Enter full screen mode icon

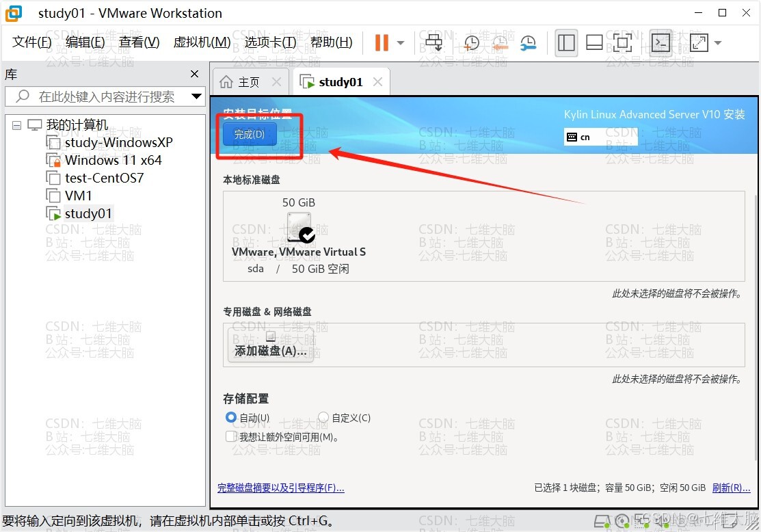(622, 42)
